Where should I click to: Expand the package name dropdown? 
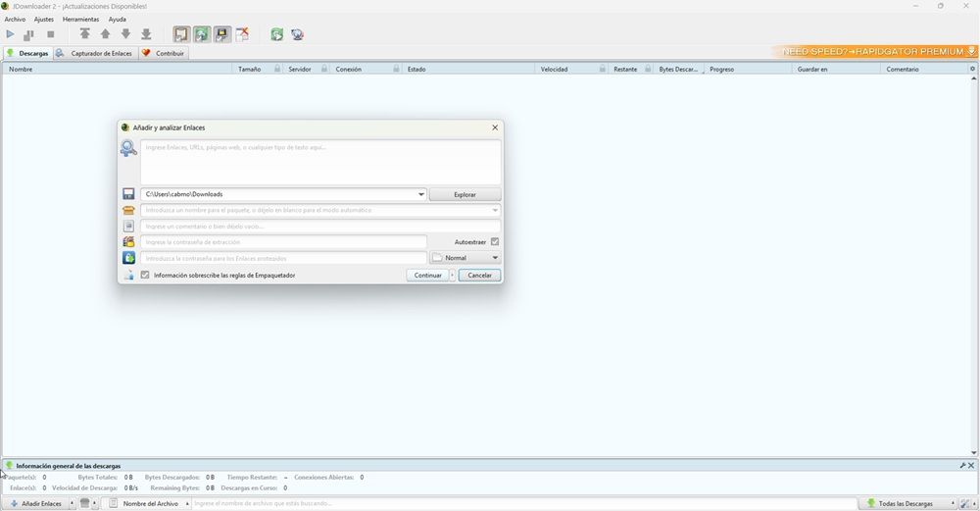coord(495,210)
